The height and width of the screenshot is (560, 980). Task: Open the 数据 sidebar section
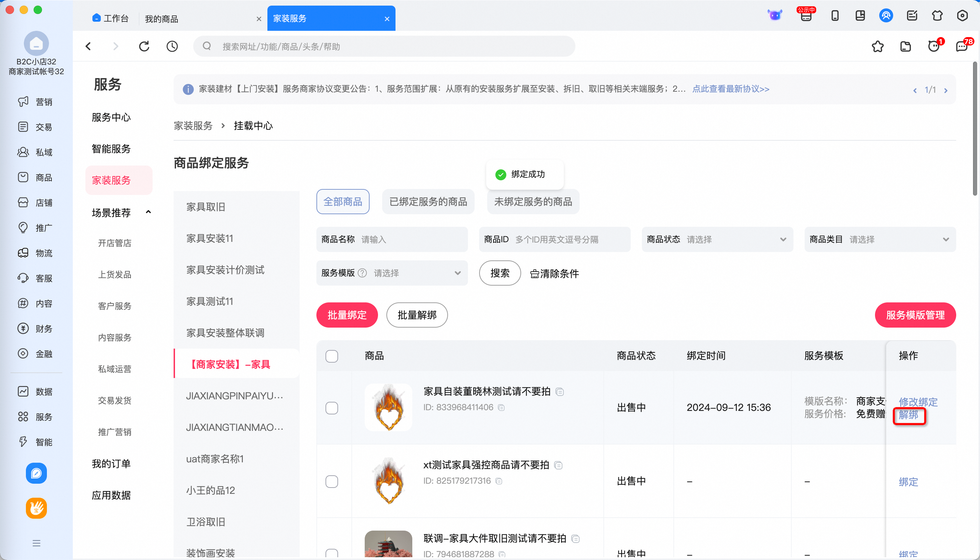(35, 392)
